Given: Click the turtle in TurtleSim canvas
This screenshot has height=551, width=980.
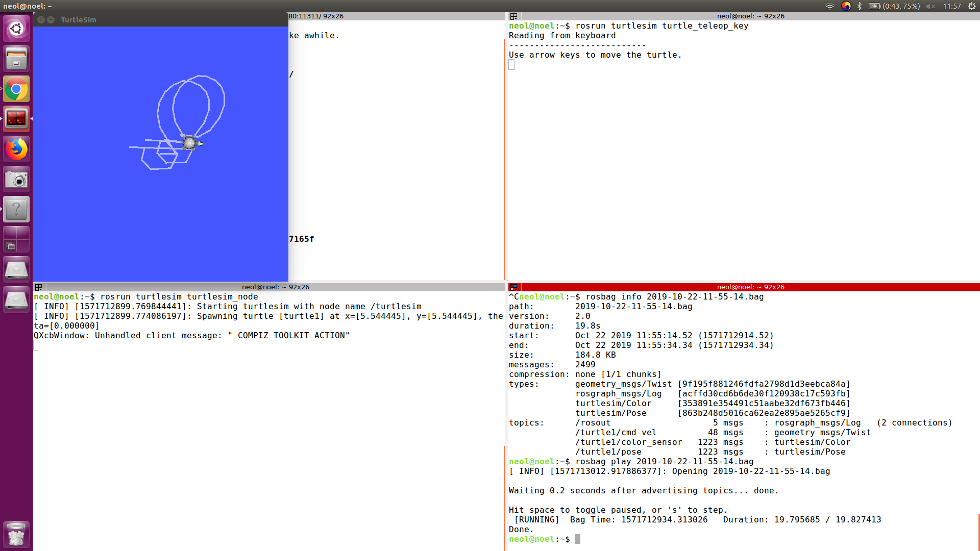Looking at the screenshot, I should [190, 143].
